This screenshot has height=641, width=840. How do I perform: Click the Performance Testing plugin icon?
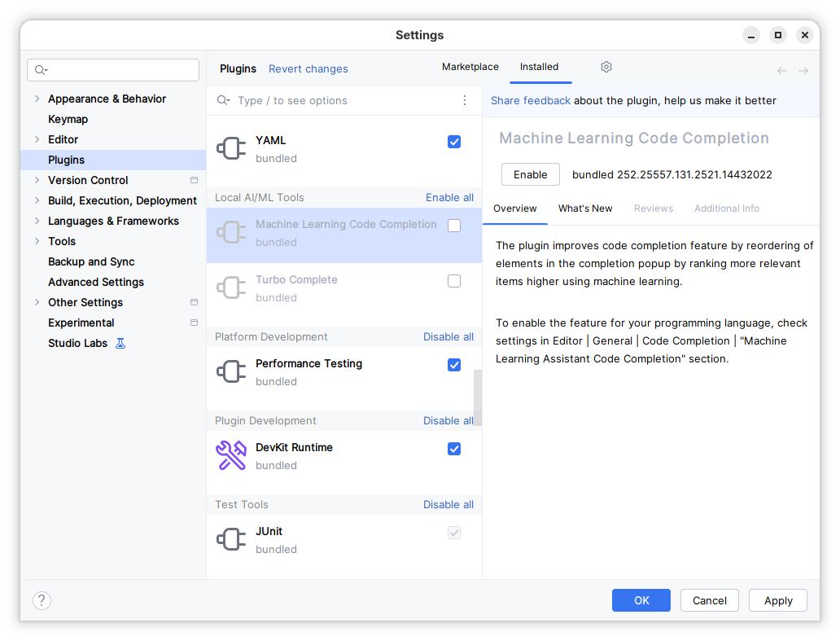(x=231, y=371)
